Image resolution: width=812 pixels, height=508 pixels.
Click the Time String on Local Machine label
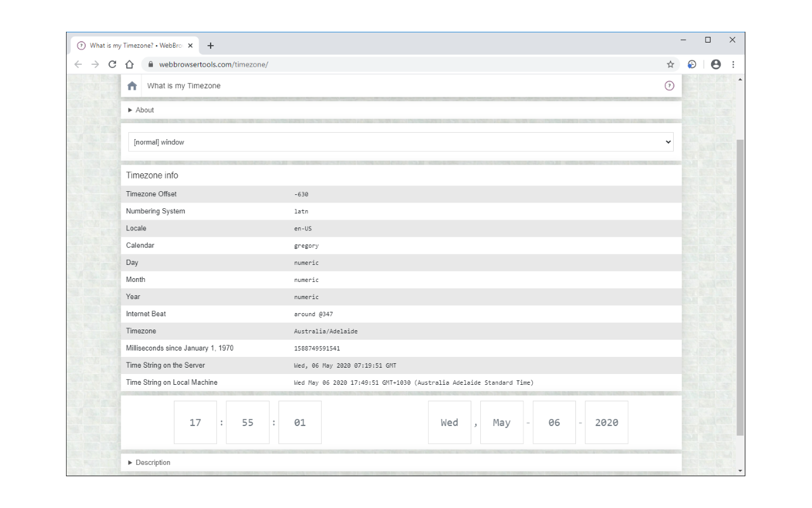172,382
